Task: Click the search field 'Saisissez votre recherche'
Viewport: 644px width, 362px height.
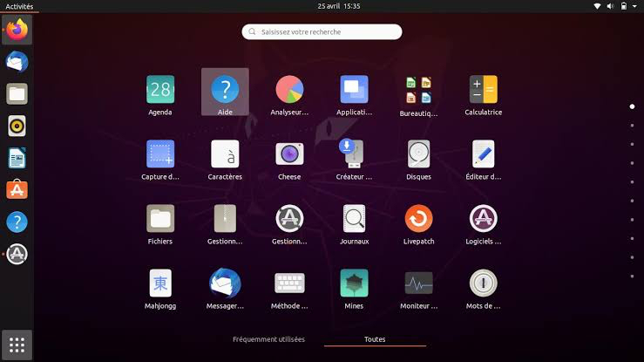Action: (322, 31)
